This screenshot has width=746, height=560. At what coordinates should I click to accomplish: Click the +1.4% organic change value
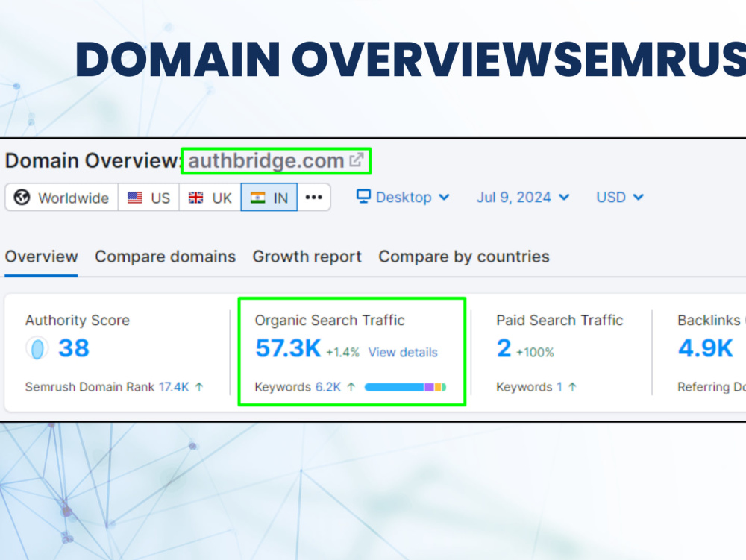342,352
